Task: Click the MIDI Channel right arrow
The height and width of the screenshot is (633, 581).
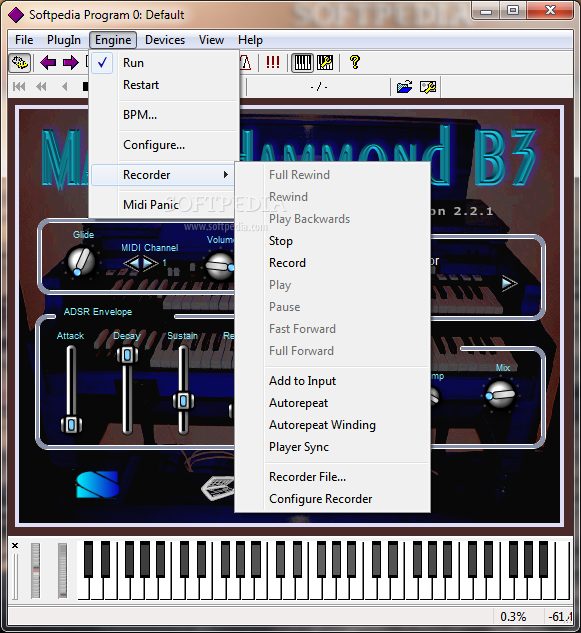Action: [x=150, y=263]
